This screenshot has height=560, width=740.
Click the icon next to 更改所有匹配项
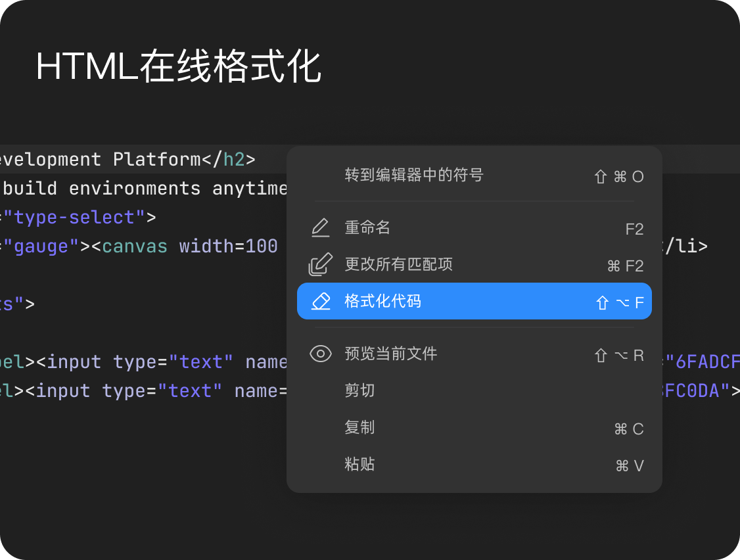320,264
